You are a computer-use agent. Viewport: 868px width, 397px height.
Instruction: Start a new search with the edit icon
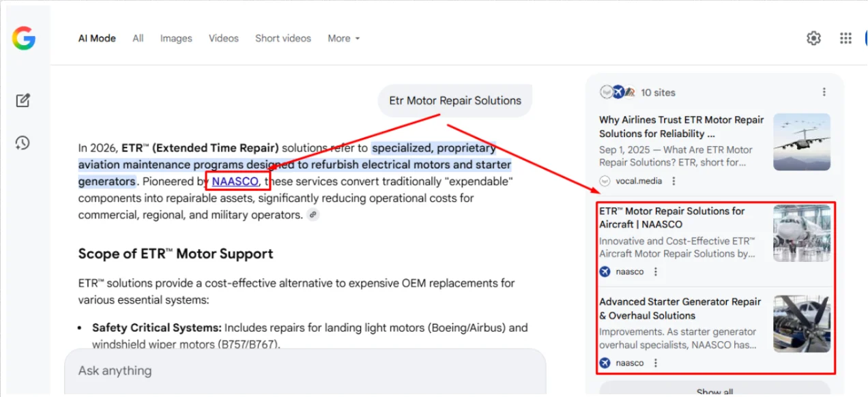pyautogui.click(x=23, y=101)
